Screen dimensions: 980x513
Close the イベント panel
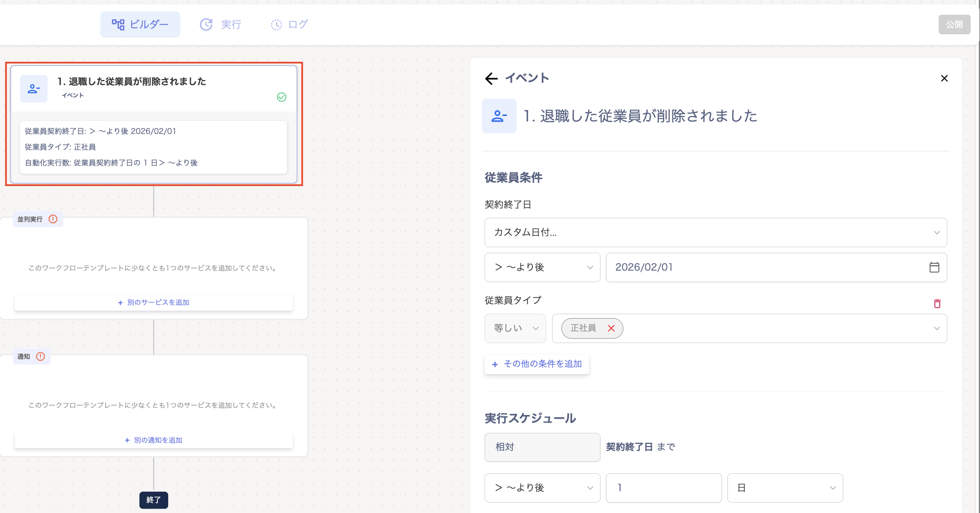pyautogui.click(x=945, y=78)
